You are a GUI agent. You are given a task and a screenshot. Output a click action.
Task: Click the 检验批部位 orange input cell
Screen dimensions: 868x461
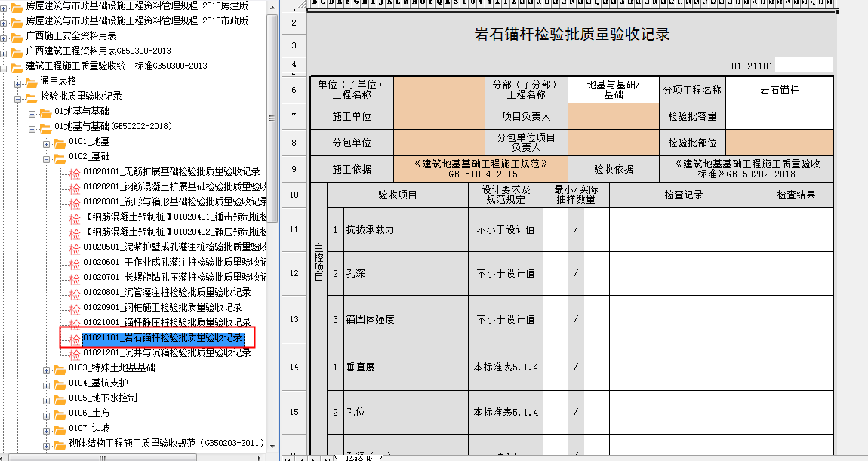click(x=779, y=142)
